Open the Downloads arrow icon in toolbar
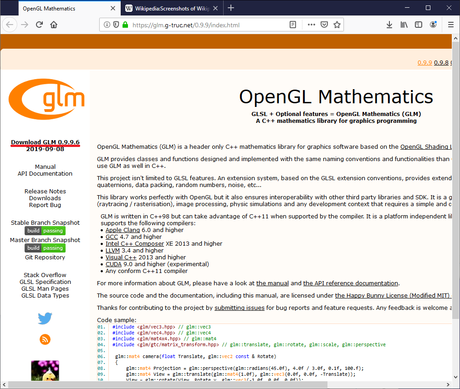 click(389, 25)
